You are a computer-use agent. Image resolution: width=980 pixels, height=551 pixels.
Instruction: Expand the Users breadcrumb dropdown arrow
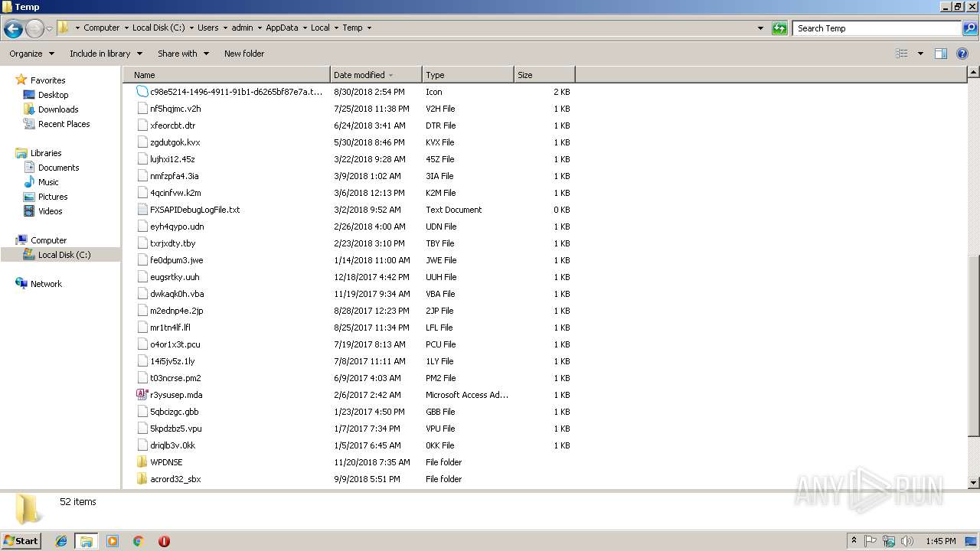tap(224, 28)
